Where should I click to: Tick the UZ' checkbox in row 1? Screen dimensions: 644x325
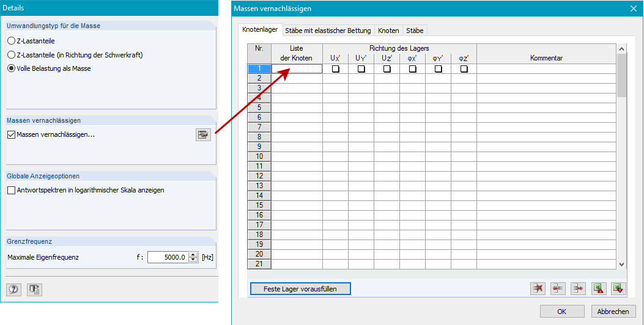click(387, 69)
